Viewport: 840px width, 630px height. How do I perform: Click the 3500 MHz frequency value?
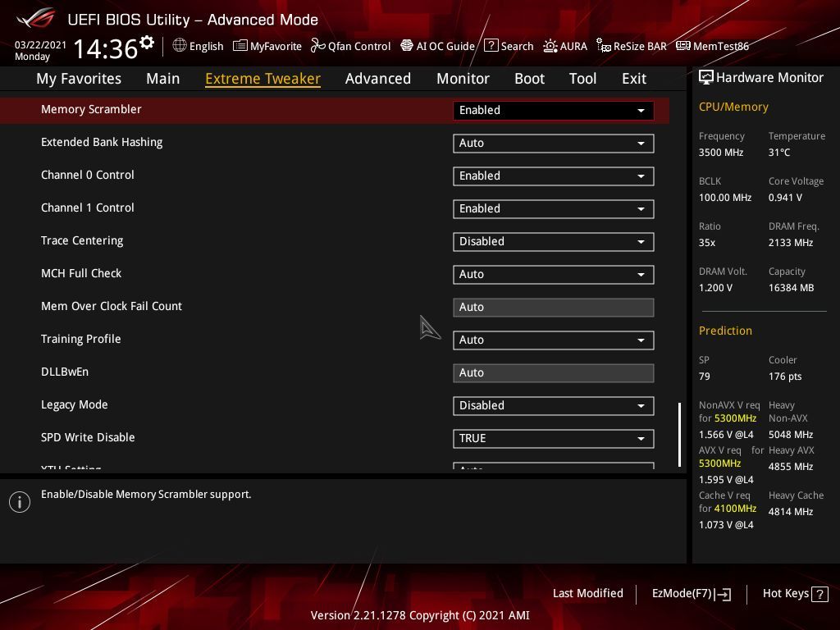721,153
